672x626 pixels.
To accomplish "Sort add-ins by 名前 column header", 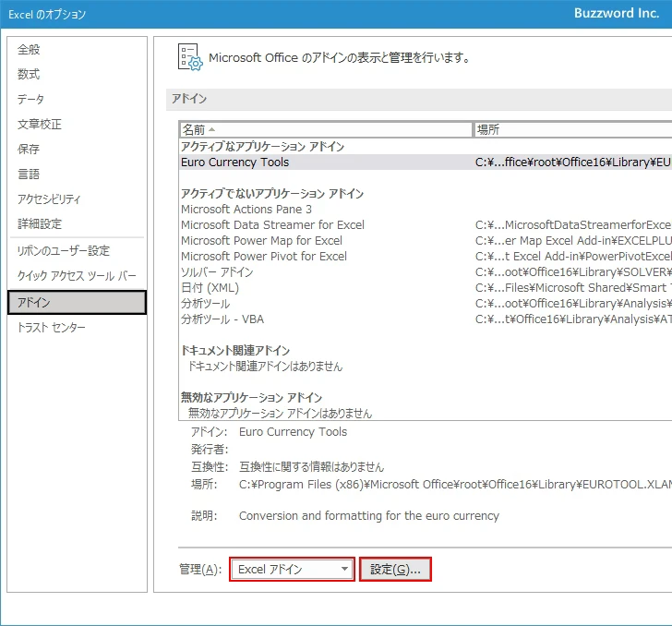I will (x=325, y=129).
